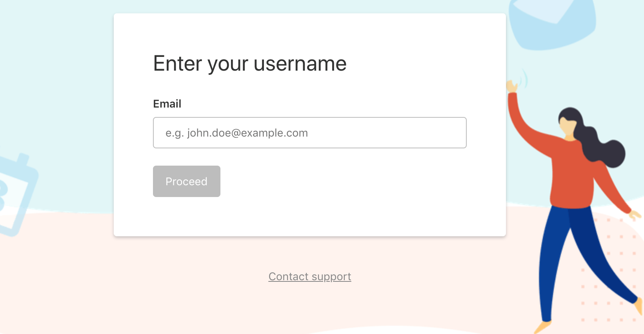Open the Contact support link

(309, 277)
